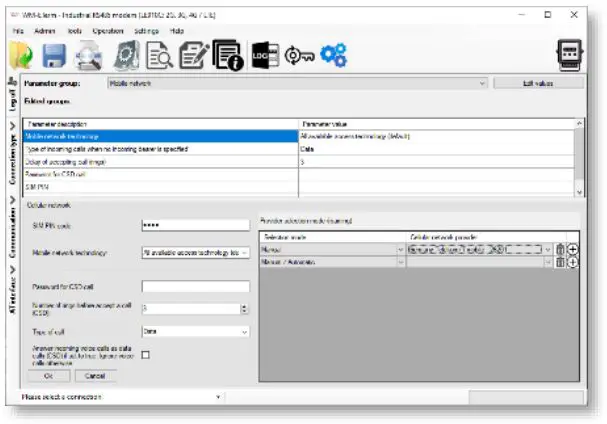The width and height of the screenshot is (607, 424).
Task: Click the SIM PIN code input field
Action: pos(195,225)
